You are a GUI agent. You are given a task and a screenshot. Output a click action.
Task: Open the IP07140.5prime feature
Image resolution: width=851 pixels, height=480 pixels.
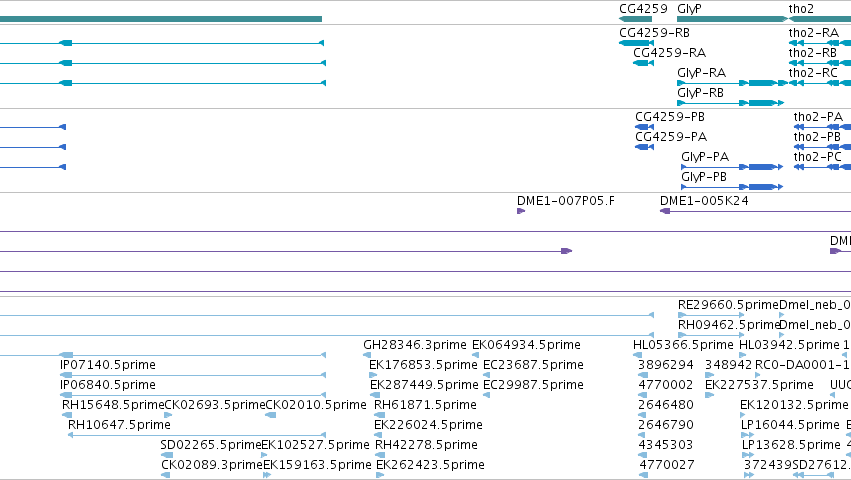point(108,365)
